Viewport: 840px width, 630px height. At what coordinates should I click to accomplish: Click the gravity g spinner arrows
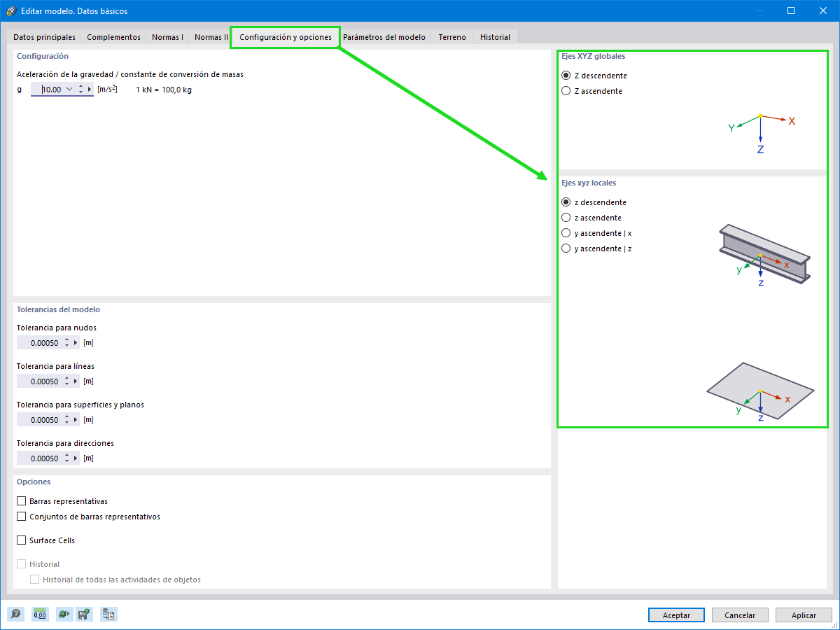click(x=80, y=90)
